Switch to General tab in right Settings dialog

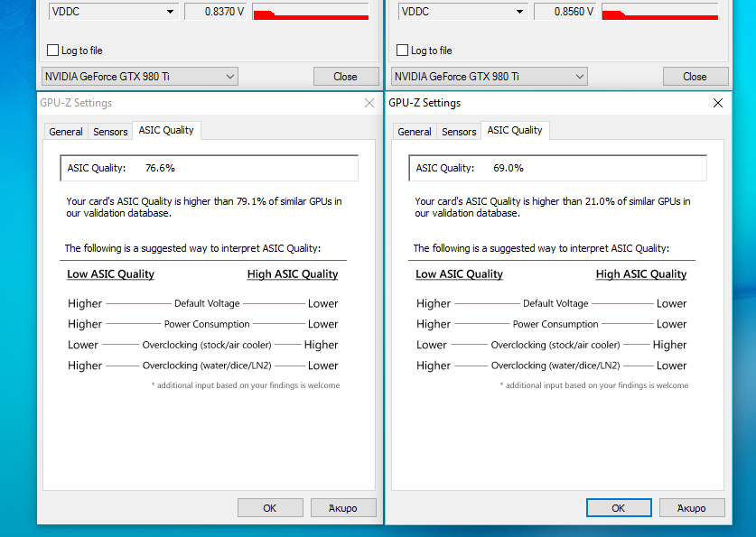(415, 132)
